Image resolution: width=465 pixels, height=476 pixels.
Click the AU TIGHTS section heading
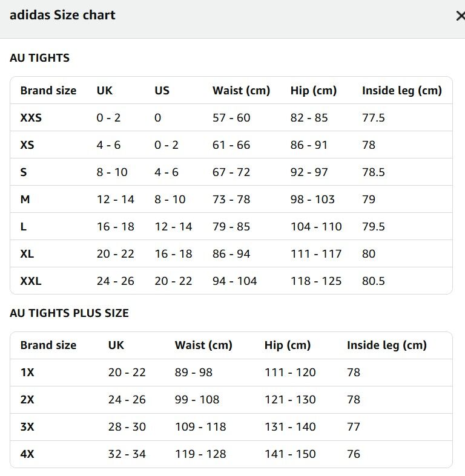tap(40, 58)
